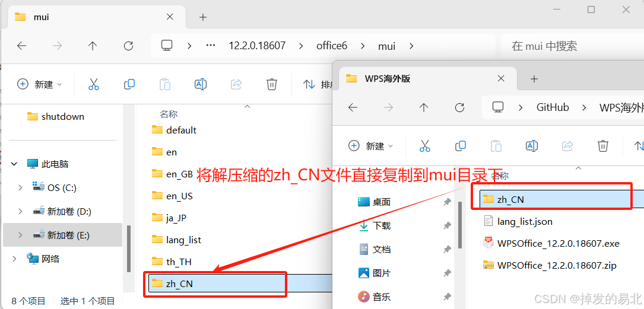Image resolution: width=644 pixels, height=309 pixels.
Task: Share item in WPS海外版 toolbar
Action: [x=567, y=146]
